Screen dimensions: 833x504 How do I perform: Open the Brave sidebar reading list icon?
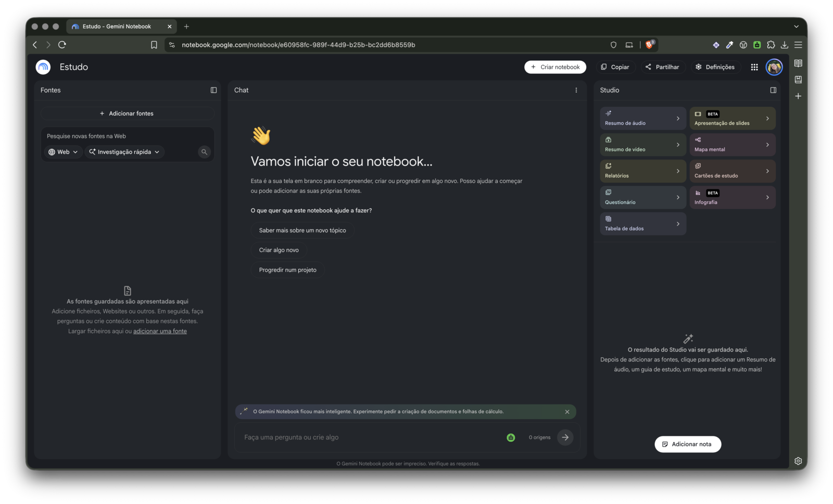(798, 64)
